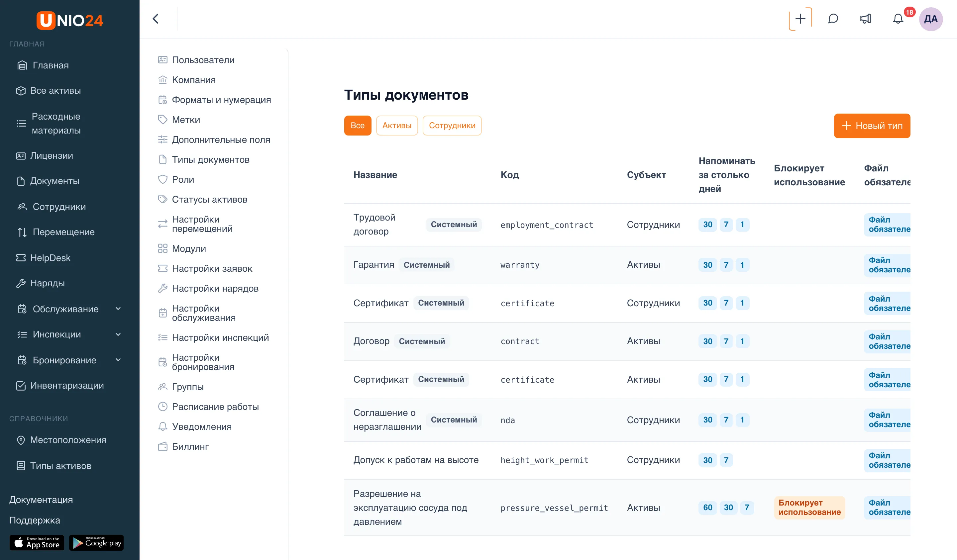This screenshot has width=957, height=560.
Task: Open the notifications bell icon
Action: tap(898, 19)
